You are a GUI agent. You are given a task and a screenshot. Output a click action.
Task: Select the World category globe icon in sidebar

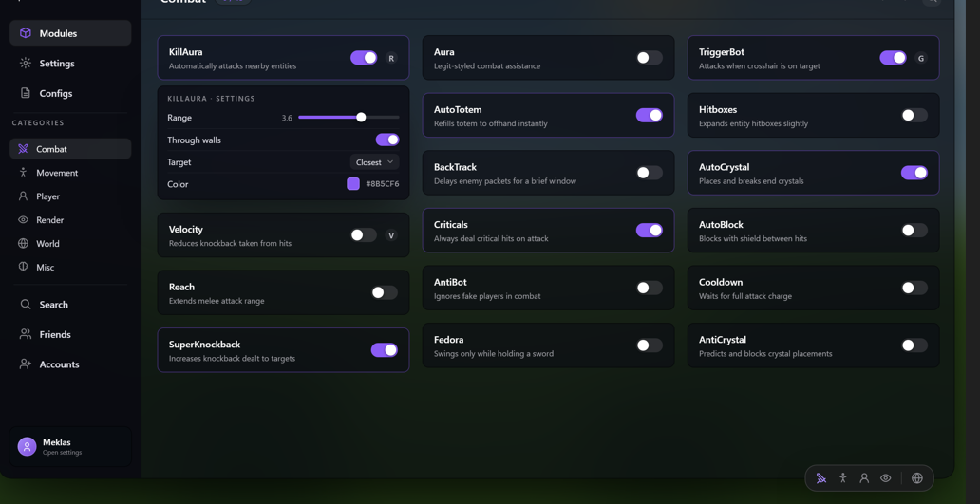(x=23, y=244)
